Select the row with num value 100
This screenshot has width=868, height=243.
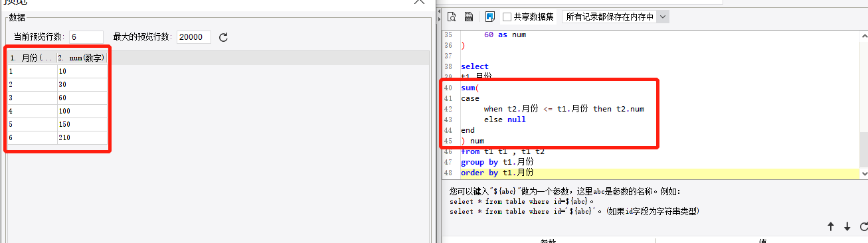click(x=57, y=111)
